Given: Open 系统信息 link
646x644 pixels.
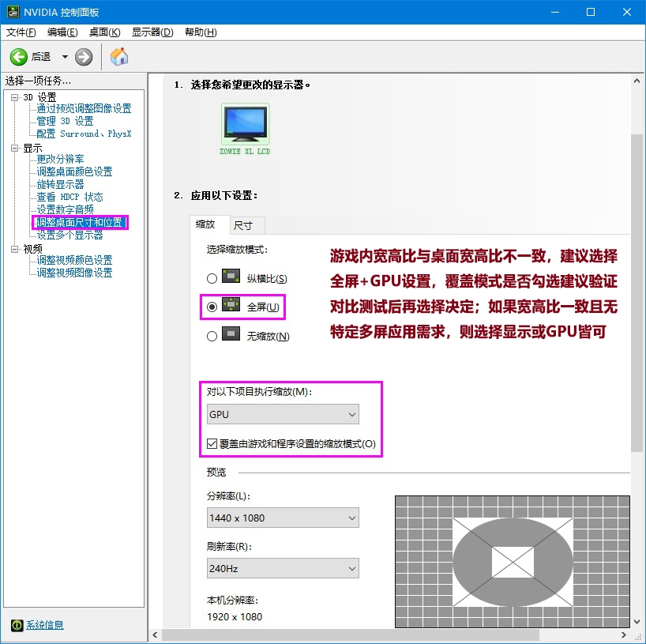Looking at the screenshot, I should (45, 625).
